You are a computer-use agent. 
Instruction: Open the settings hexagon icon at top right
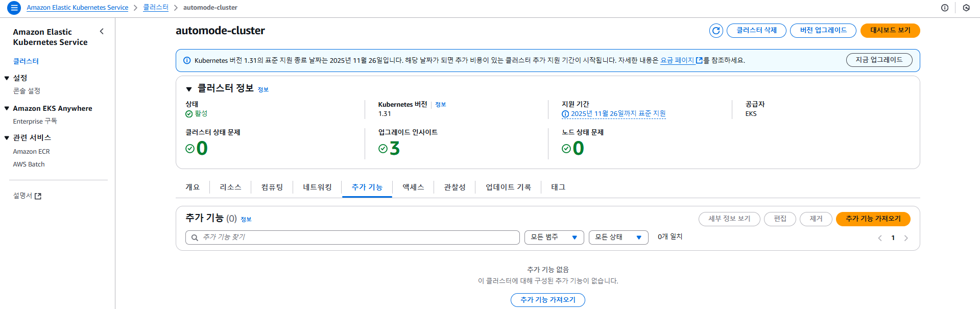966,8
